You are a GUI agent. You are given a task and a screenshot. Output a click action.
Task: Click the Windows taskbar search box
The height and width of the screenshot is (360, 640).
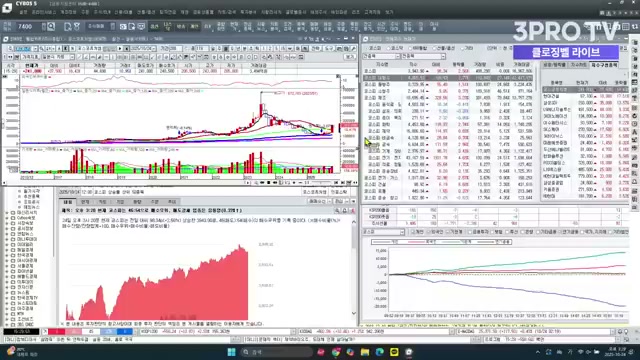click(276, 352)
